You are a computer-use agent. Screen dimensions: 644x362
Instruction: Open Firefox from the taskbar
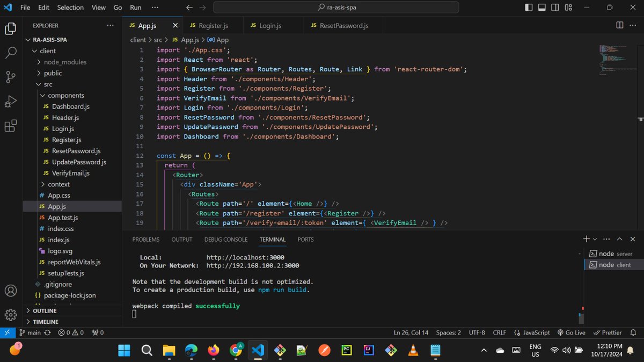[213, 350]
